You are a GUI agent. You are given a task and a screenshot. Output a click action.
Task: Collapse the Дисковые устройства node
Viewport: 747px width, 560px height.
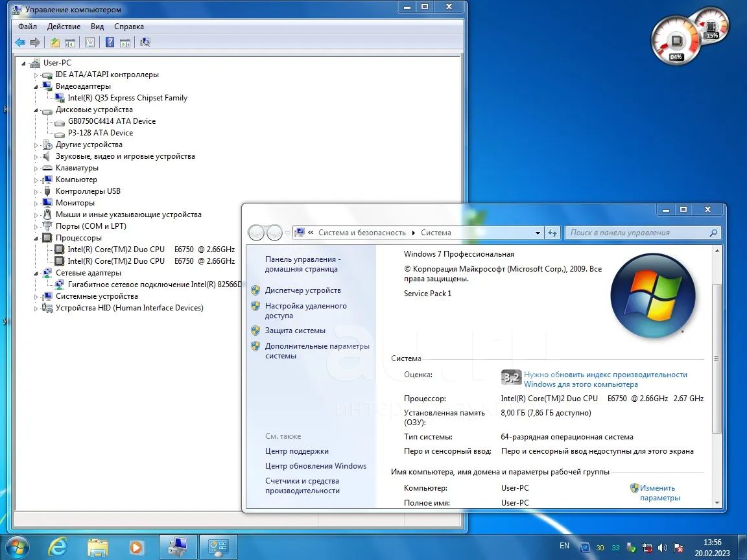click(36, 110)
